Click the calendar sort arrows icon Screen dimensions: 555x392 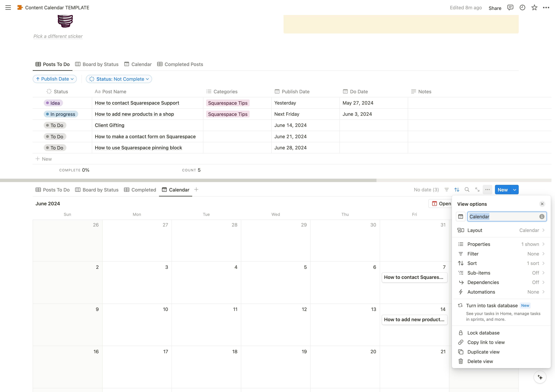click(457, 190)
